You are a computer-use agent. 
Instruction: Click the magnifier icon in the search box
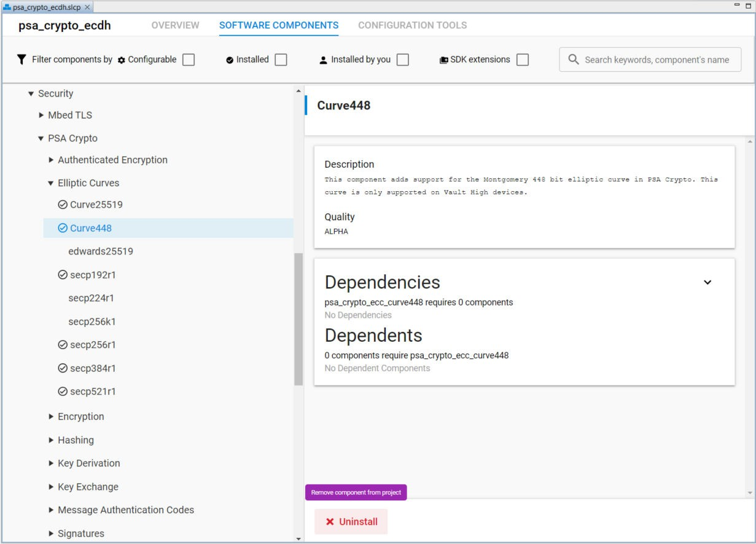pyautogui.click(x=574, y=59)
